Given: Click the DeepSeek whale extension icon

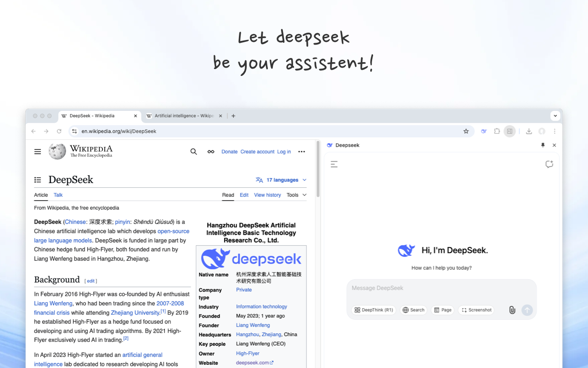Looking at the screenshot, I should tap(484, 131).
